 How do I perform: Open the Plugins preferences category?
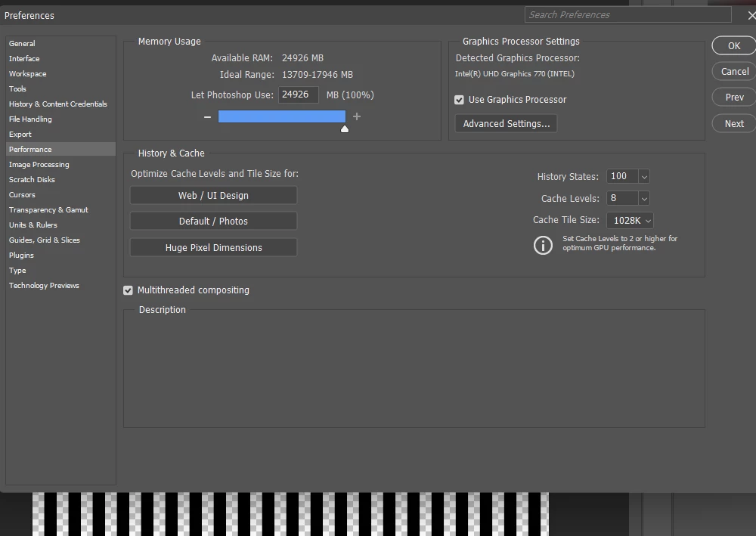21,255
